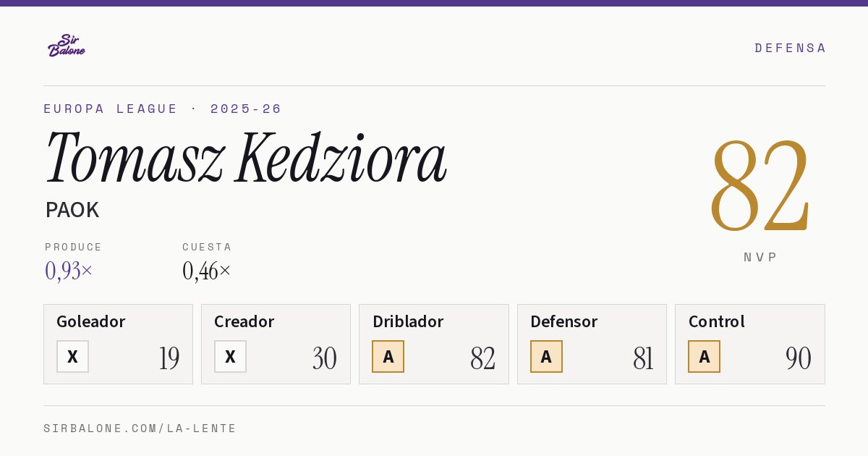This screenshot has height=456, width=868.
Task: Click the CUESTA label
Action: tap(207, 247)
